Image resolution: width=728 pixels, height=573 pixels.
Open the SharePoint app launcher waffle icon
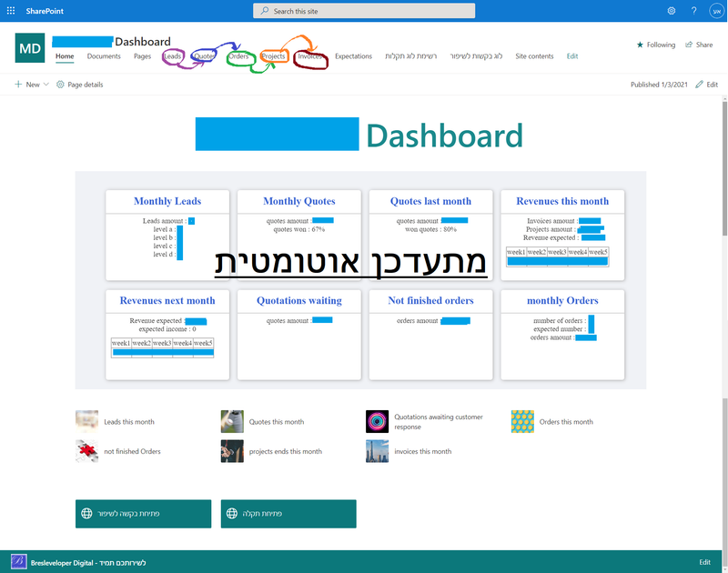coord(10,10)
